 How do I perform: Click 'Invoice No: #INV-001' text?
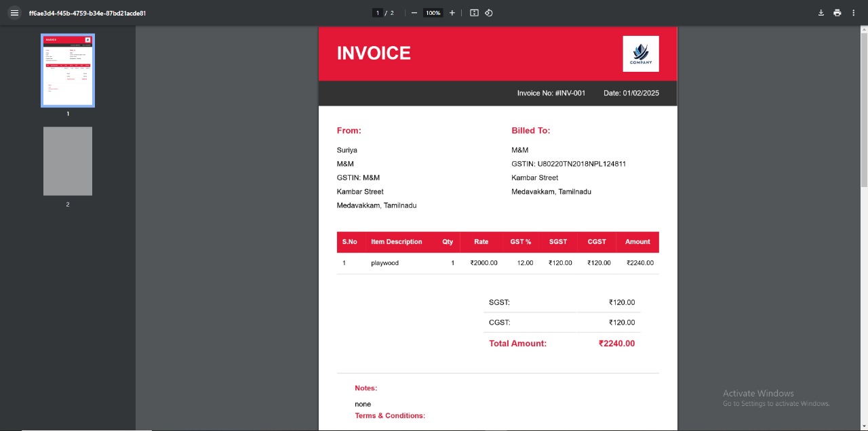tap(551, 93)
